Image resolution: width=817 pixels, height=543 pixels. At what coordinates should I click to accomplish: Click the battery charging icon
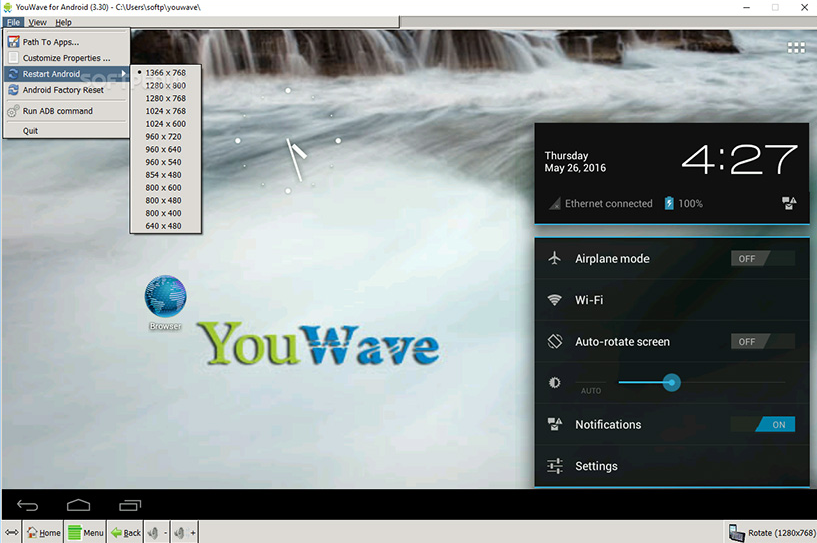669,203
